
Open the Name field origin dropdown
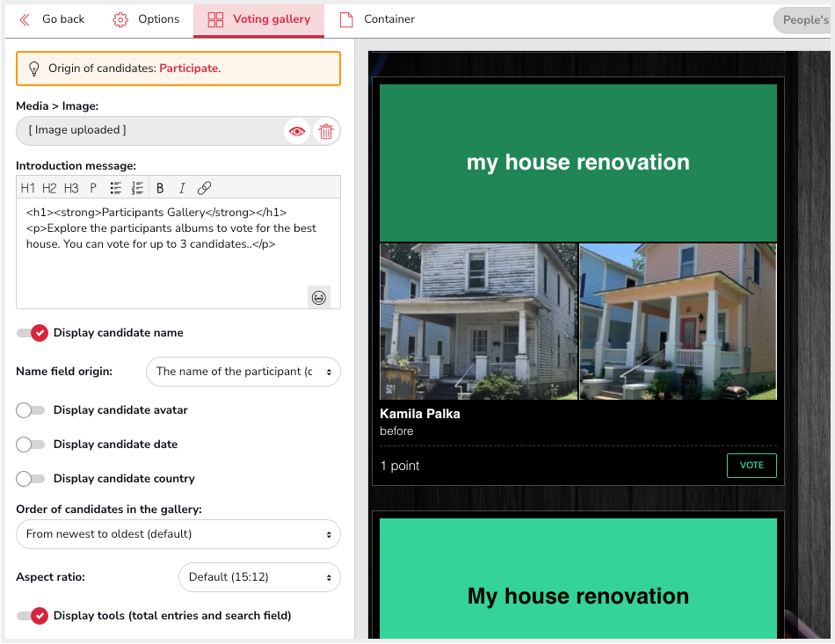pyautogui.click(x=243, y=372)
